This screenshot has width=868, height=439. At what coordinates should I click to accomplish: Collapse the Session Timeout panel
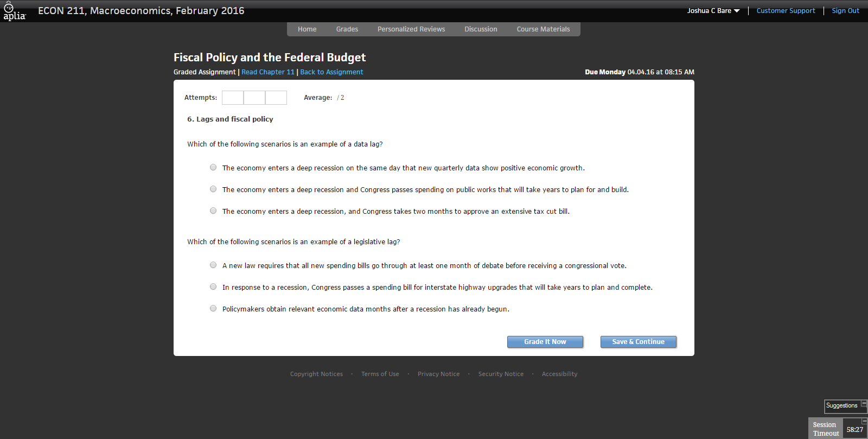pos(864,421)
